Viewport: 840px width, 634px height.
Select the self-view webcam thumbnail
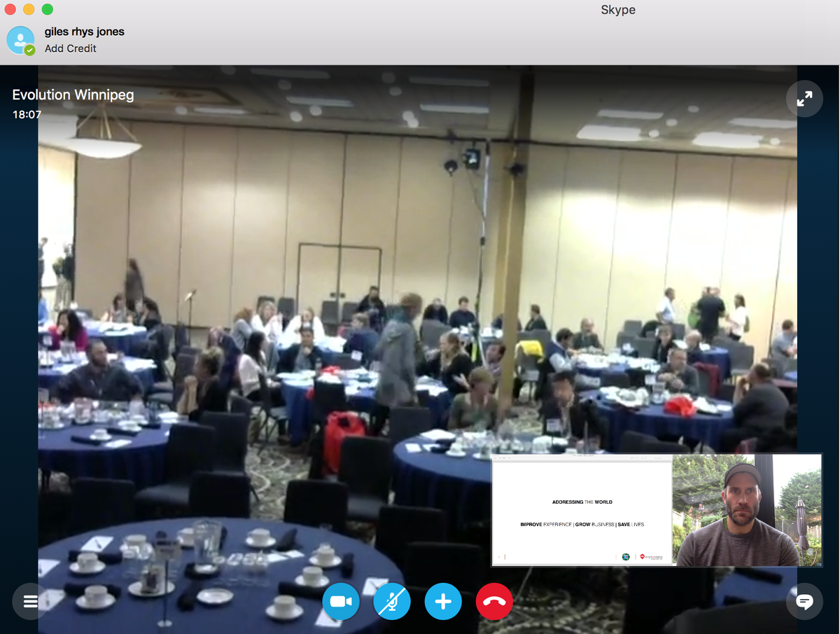(747, 510)
